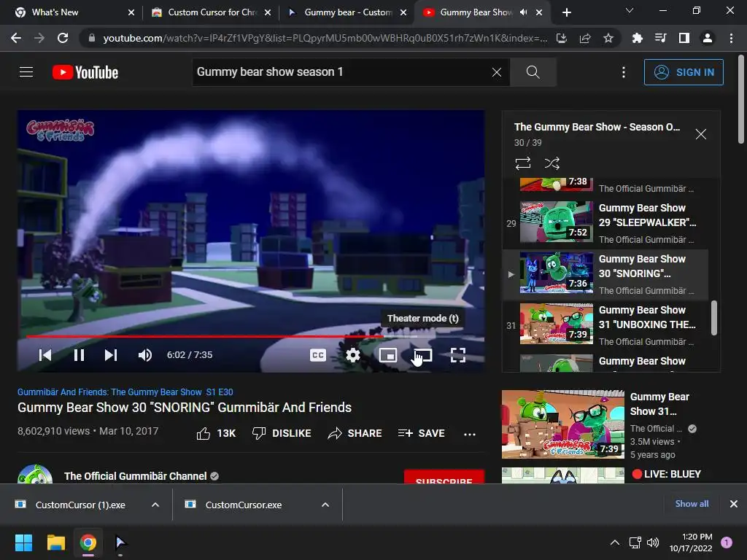747x560 pixels.
Task: Select 30 SNORING playlist entry
Action: 605,274
